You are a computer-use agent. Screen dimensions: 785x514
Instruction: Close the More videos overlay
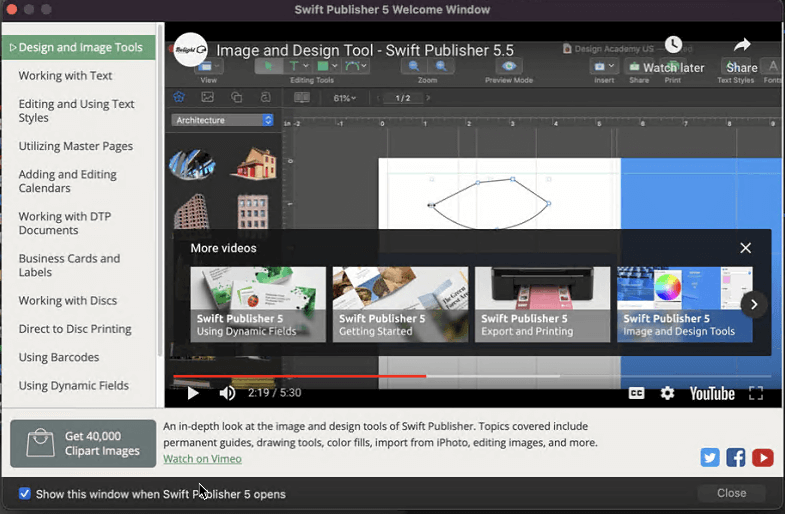[x=745, y=248]
